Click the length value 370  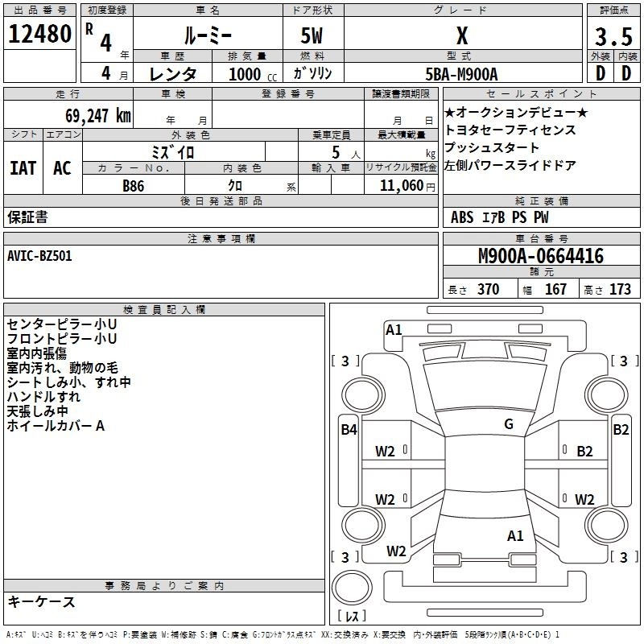488,289
